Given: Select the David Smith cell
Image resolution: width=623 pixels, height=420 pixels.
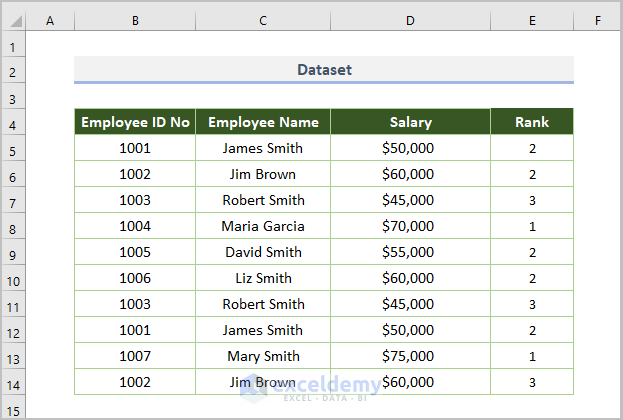Looking at the screenshot, I should click(x=263, y=252).
